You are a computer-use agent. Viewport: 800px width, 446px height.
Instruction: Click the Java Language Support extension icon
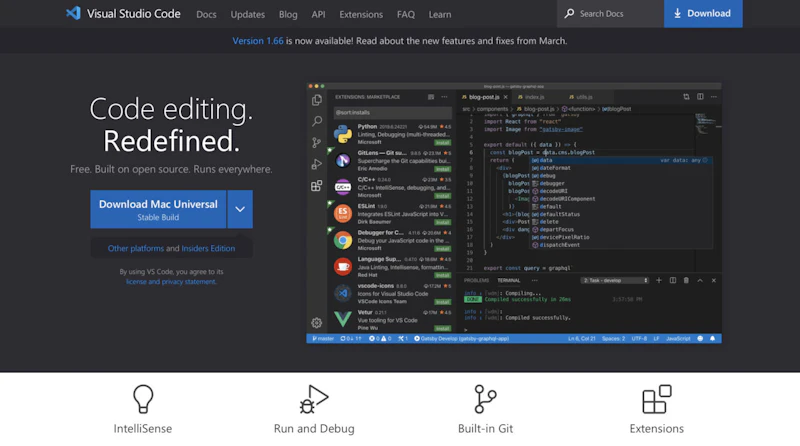click(343, 266)
